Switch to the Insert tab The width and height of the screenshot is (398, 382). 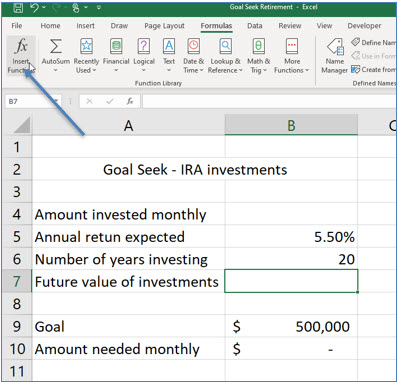(85, 26)
